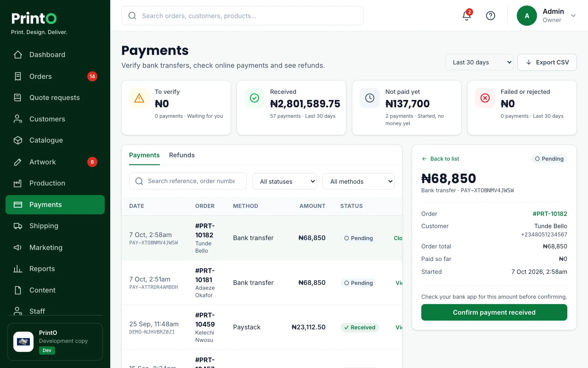This screenshot has width=588, height=368.
Task: Click the Failed or rejected X icon
Action: [485, 98]
